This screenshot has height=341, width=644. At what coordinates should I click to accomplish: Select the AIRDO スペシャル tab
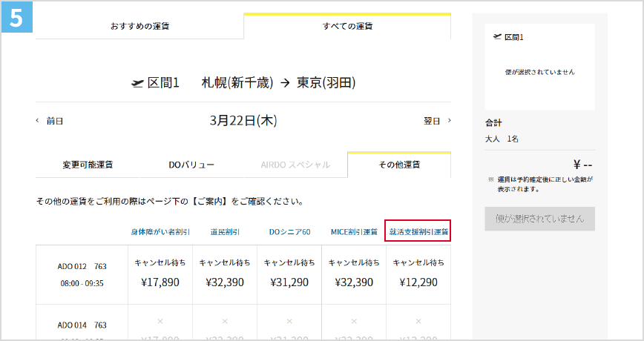click(x=295, y=165)
